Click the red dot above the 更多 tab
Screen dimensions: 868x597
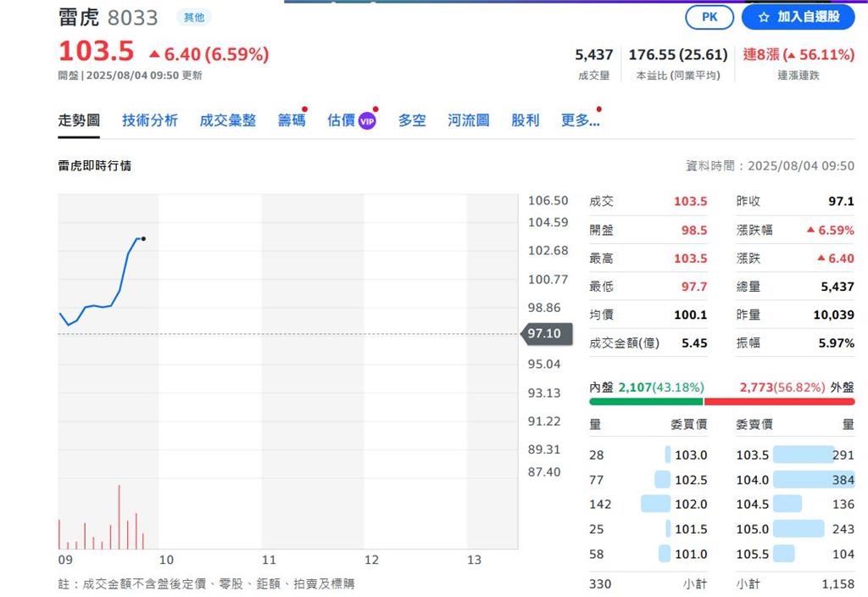coord(599,109)
